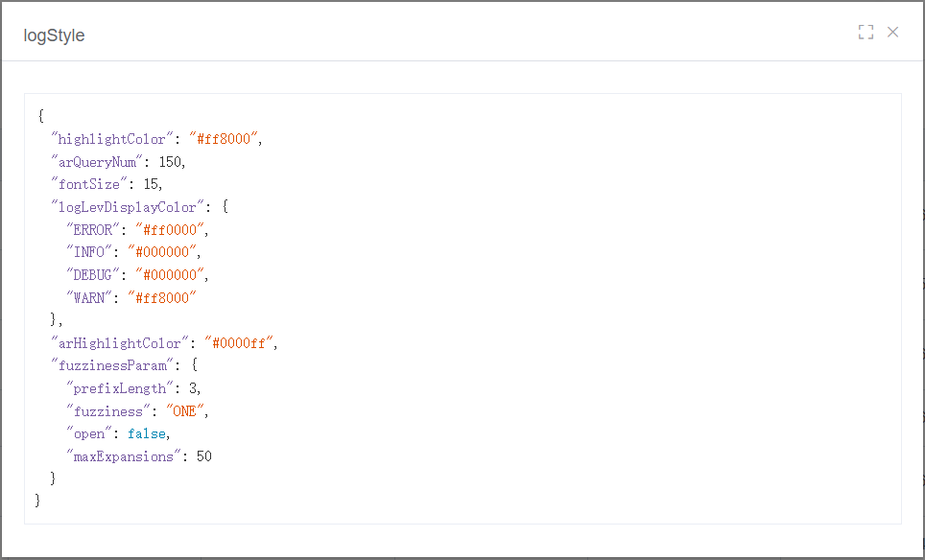Click the arQueryNum value 150

click(x=170, y=162)
